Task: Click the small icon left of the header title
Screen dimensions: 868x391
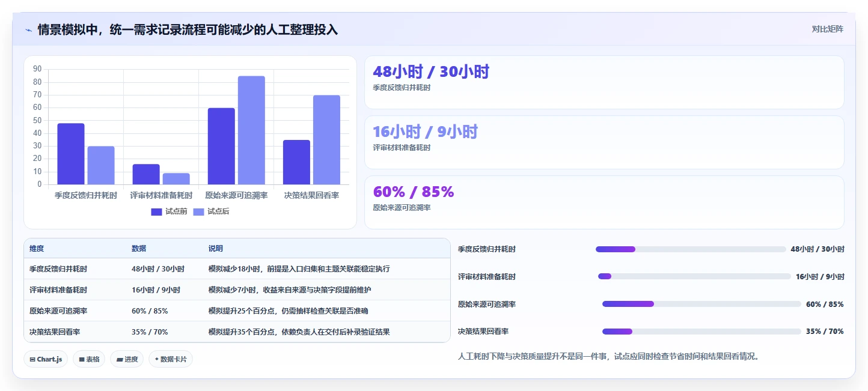Action: (29, 30)
